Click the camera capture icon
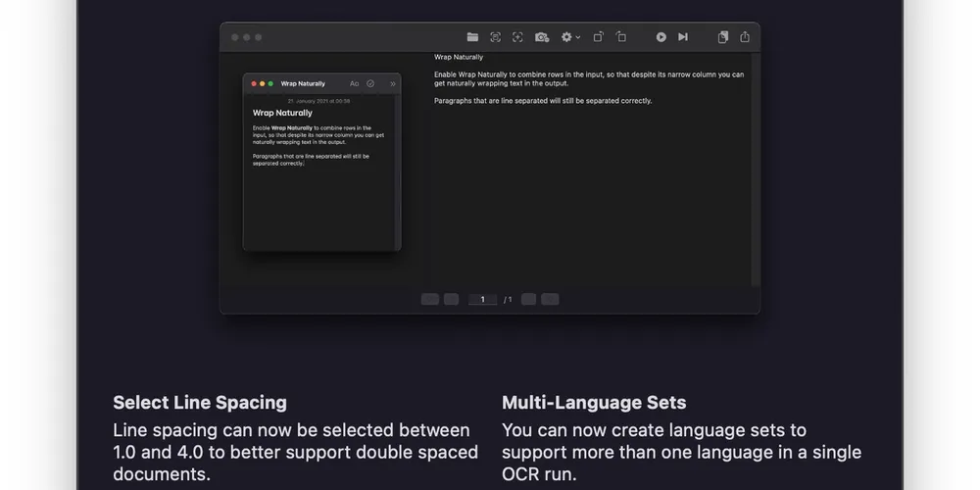This screenshot has height=490, width=980. click(542, 37)
